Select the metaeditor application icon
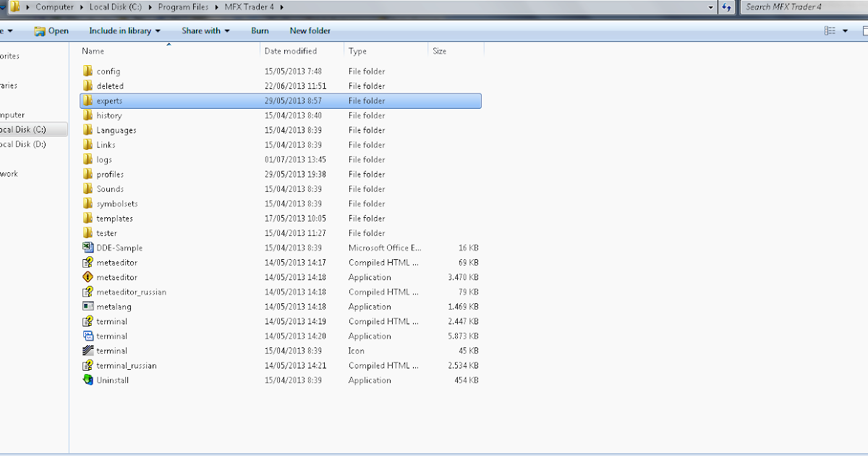This screenshot has width=868, height=456. 88,277
